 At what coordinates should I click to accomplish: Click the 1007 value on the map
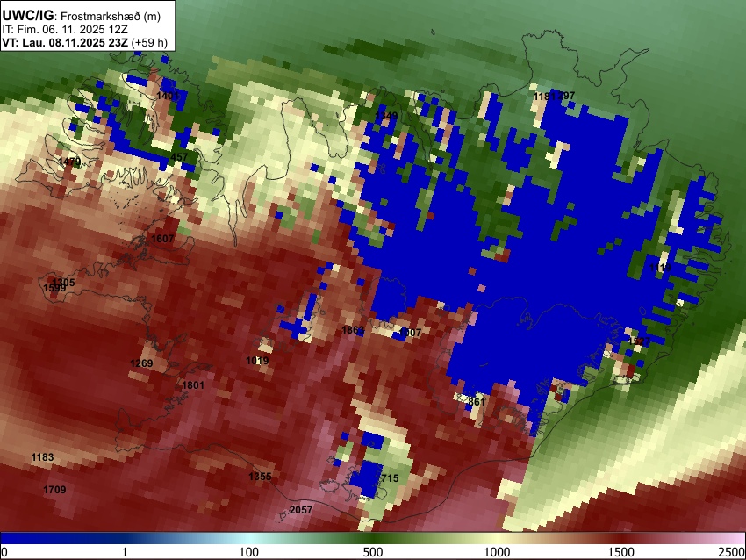pyautogui.click(x=410, y=333)
